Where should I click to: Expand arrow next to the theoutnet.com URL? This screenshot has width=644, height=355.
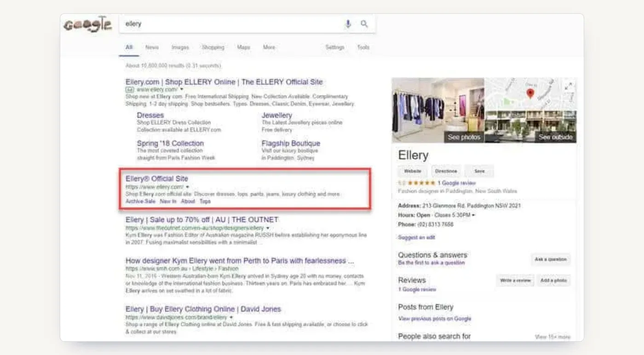tap(268, 228)
